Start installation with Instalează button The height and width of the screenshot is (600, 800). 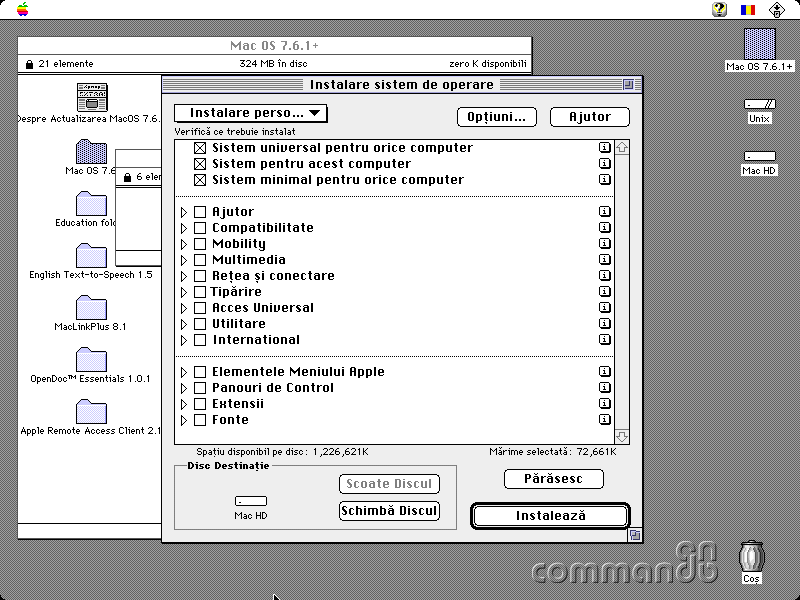[x=551, y=516]
